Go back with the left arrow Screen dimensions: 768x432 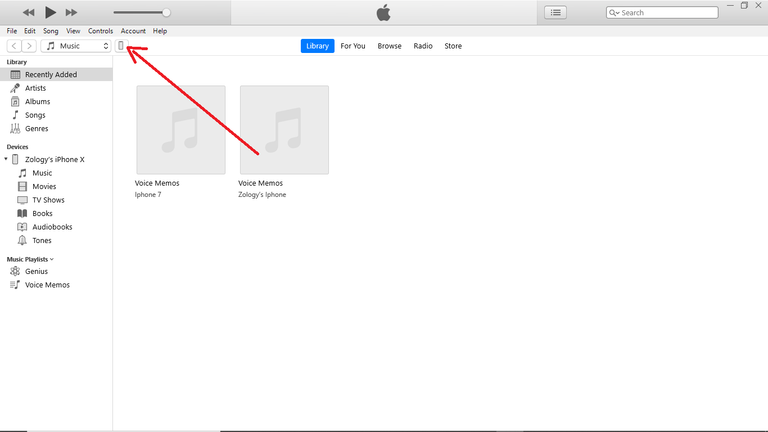point(14,46)
